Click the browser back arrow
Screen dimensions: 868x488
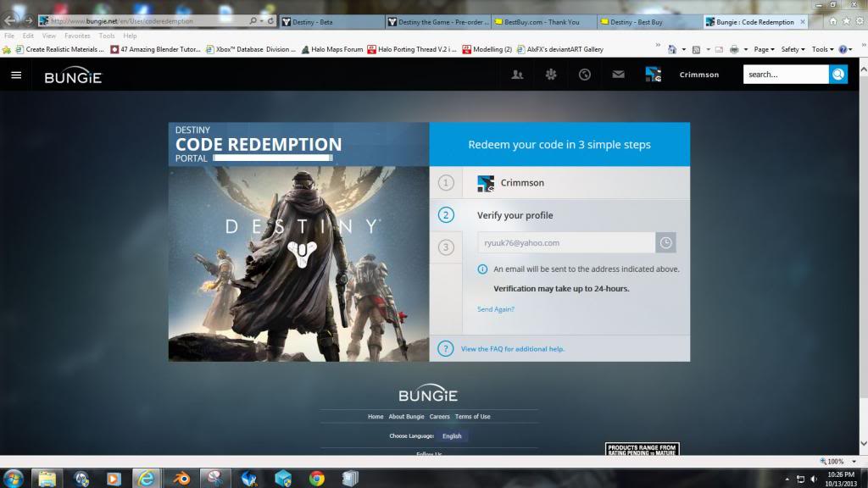click(x=10, y=20)
